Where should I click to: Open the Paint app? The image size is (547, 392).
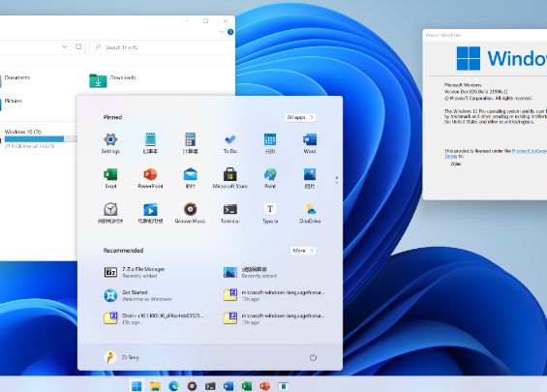(270, 178)
